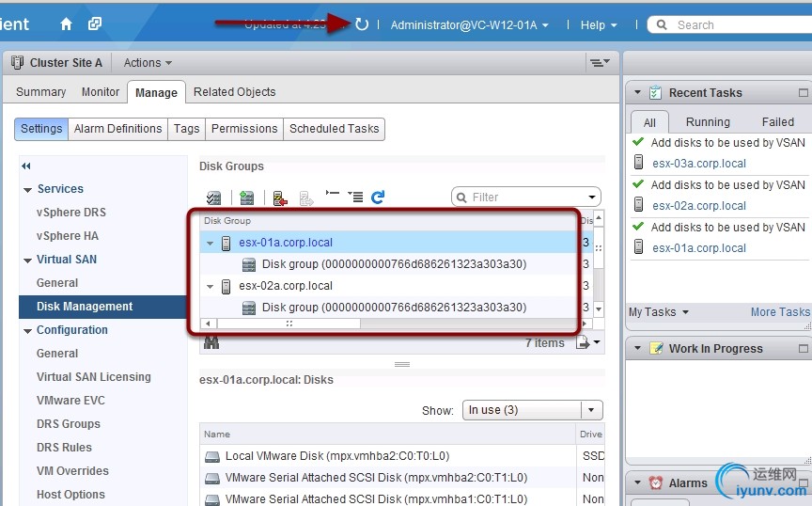
Task: Maximize the Work In Progress panel
Action: pos(804,349)
